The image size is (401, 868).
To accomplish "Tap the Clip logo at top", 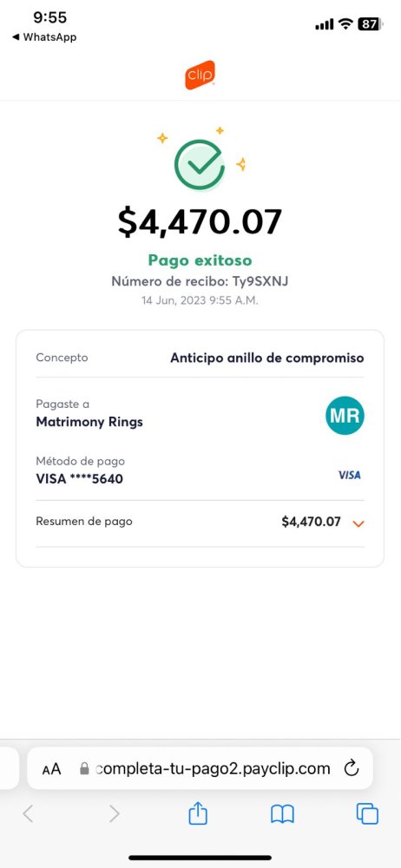I will click(200, 75).
